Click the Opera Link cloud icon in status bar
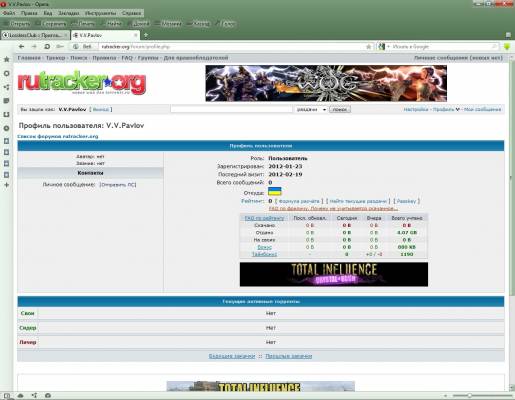This screenshot has width=515, height=400. coord(21,395)
